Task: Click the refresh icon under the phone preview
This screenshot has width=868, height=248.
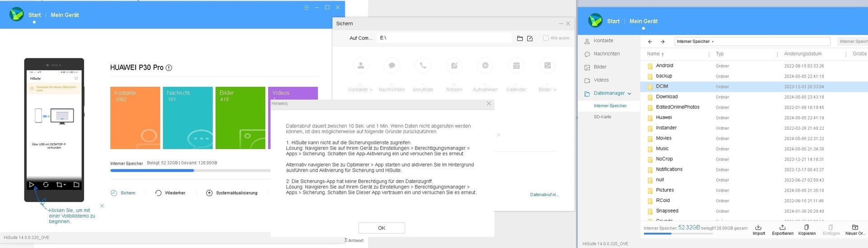Action: (x=46, y=185)
